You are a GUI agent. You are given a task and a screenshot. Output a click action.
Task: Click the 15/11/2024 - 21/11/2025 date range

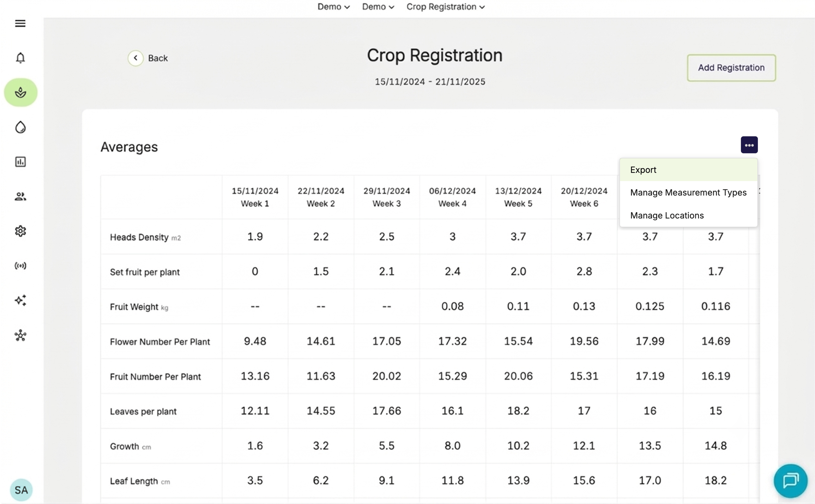[430, 82]
